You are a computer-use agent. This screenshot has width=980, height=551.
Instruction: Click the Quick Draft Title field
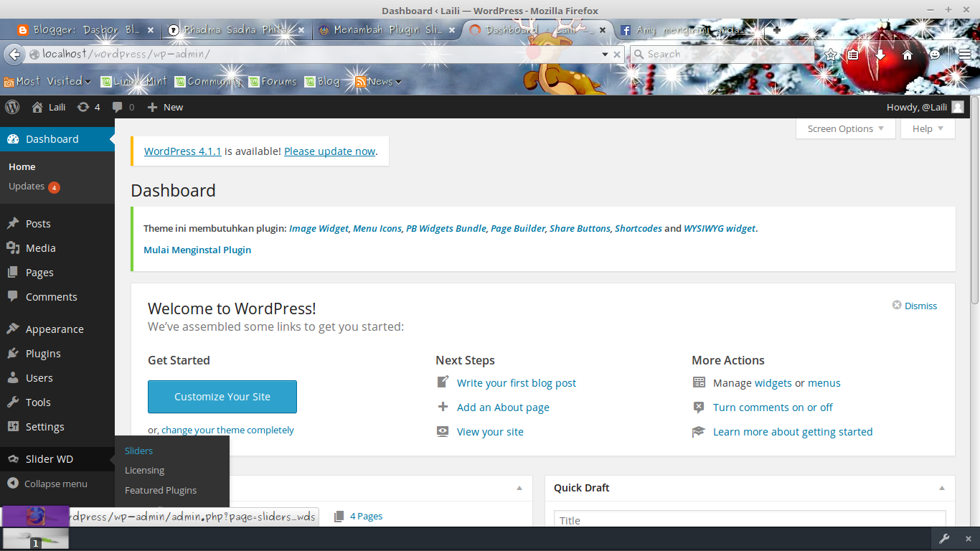(750, 520)
